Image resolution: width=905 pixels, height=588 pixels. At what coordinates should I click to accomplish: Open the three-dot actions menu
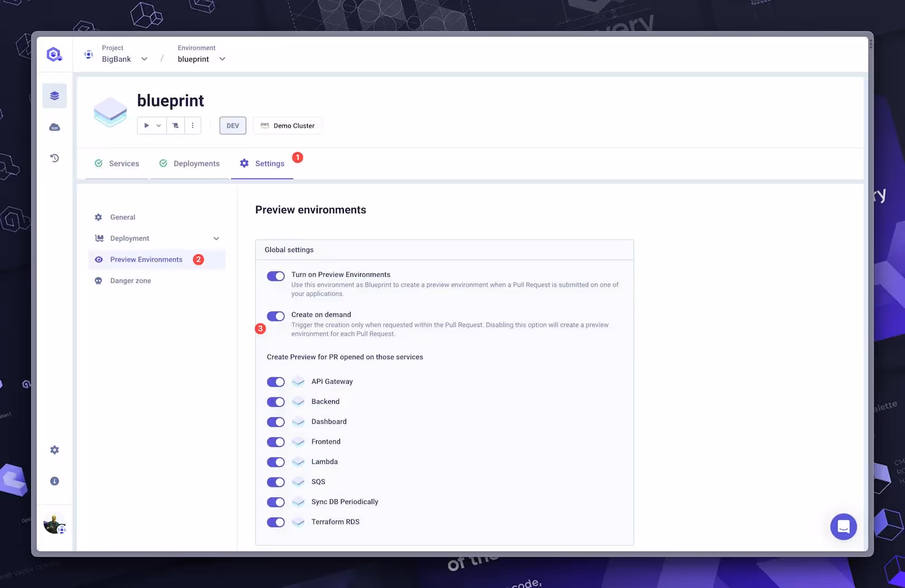point(193,125)
